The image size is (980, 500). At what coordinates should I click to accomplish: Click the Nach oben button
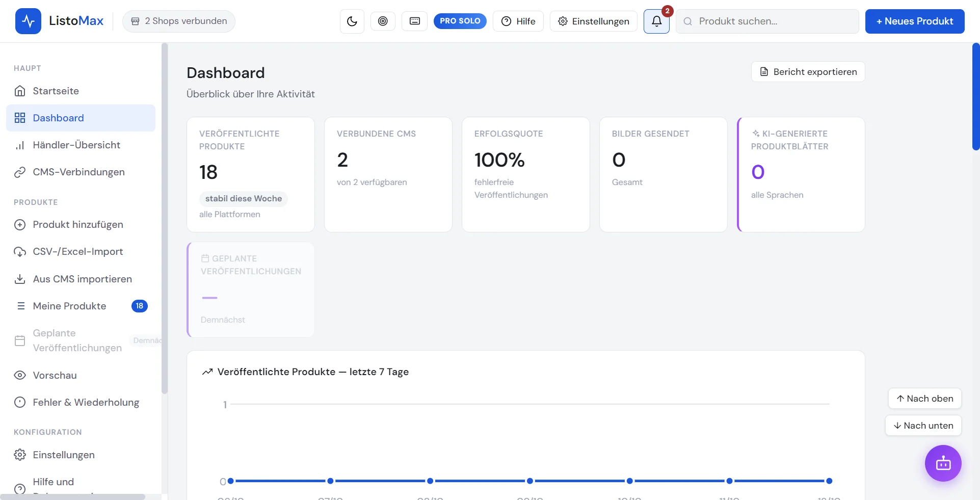tap(924, 399)
